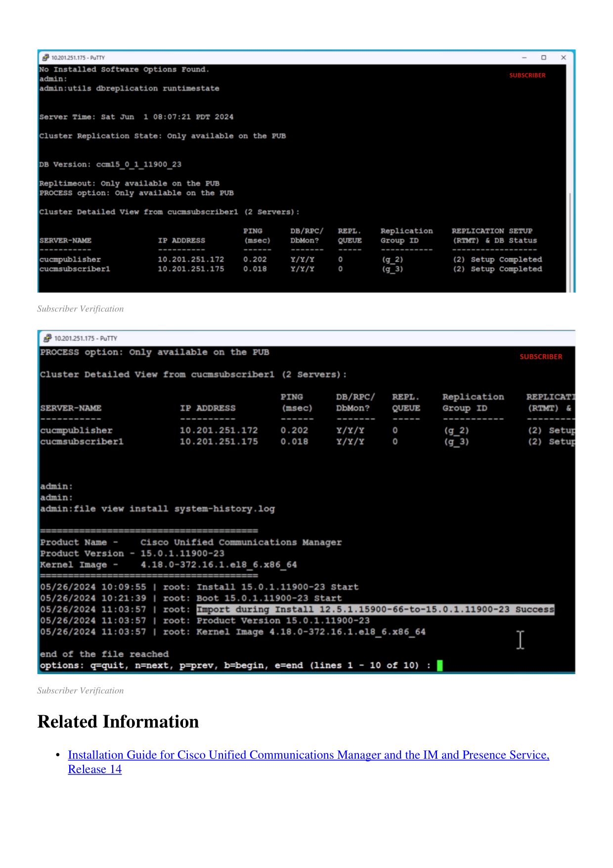Click first window title '10.201.251.175 - PuTTY'
The height and width of the screenshot is (868, 613).
coord(78,58)
